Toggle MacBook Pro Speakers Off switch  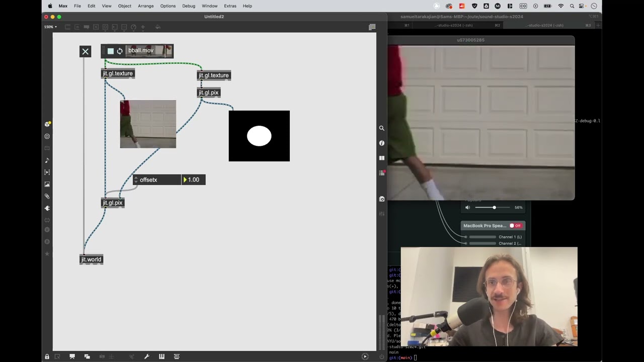(x=515, y=226)
